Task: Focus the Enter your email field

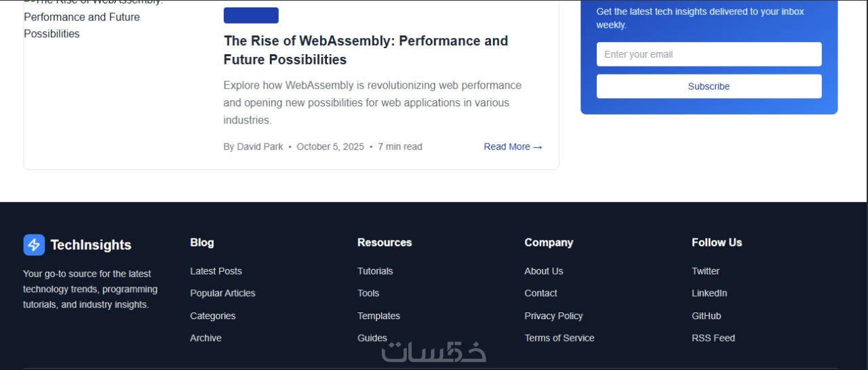Action: click(x=709, y=54)
